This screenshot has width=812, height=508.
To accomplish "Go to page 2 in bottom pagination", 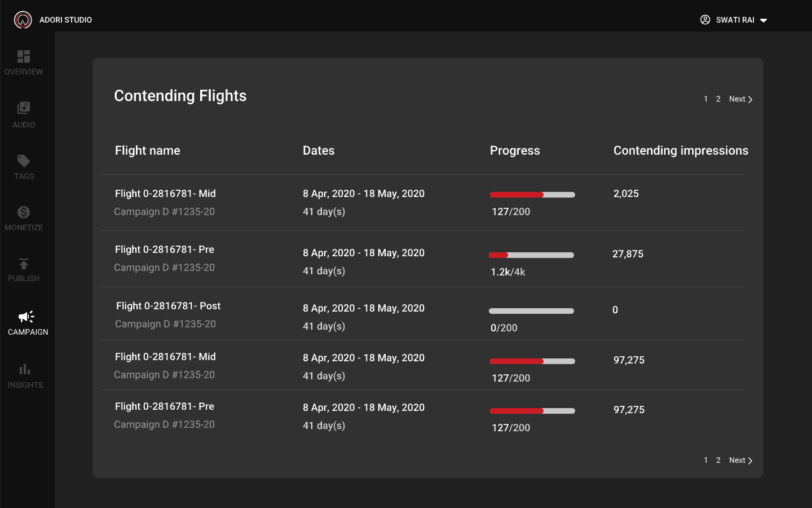I will click(x=718, y=460).
